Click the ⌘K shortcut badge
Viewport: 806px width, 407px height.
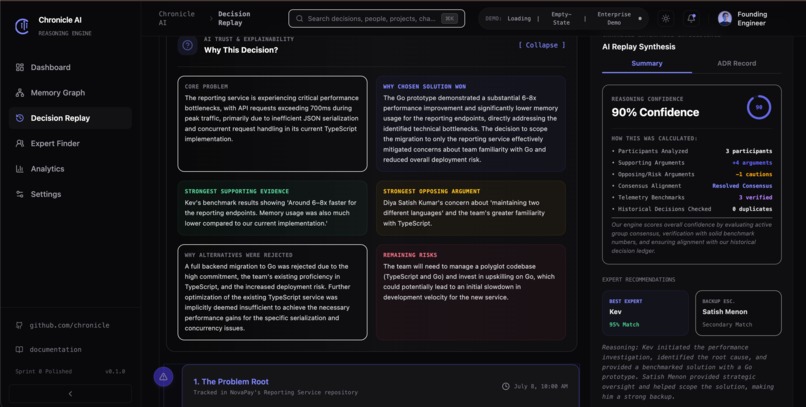449,18
